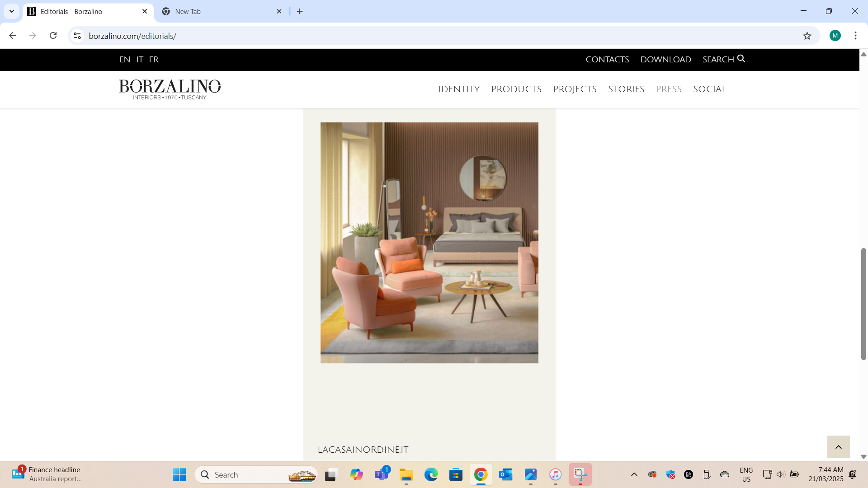868x488 pixels.
Task: Open the STORIES menu
Action: point(626,89)
